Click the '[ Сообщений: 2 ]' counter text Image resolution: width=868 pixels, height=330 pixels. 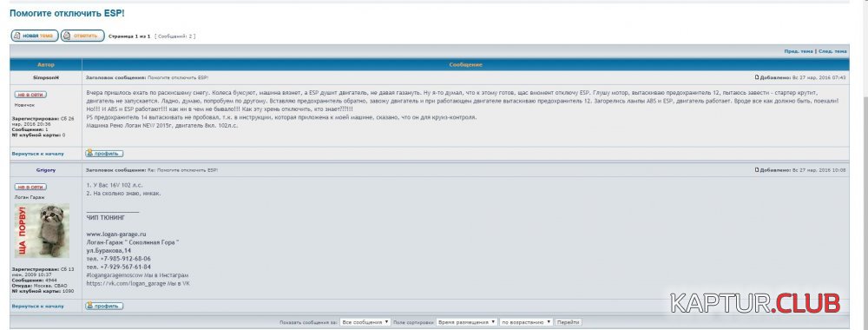tap(175, 36)
